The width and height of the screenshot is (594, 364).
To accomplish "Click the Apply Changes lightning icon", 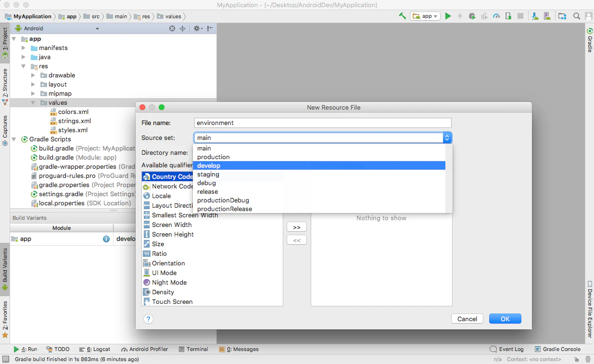I will (460, 16).
